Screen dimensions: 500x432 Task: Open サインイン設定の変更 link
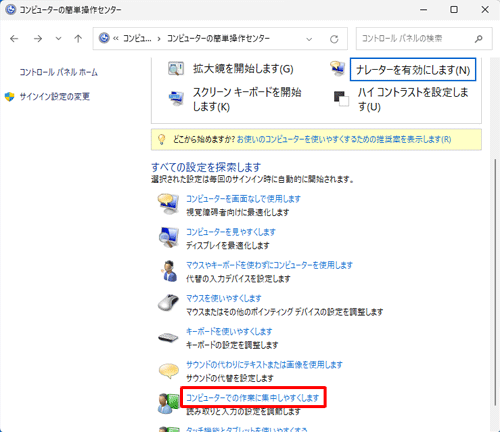55,97
